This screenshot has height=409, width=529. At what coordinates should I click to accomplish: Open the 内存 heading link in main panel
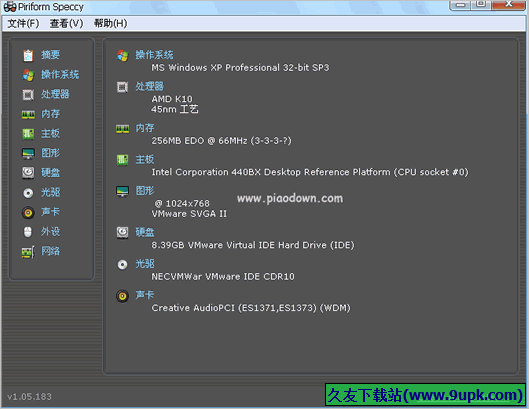click(145, 128)
